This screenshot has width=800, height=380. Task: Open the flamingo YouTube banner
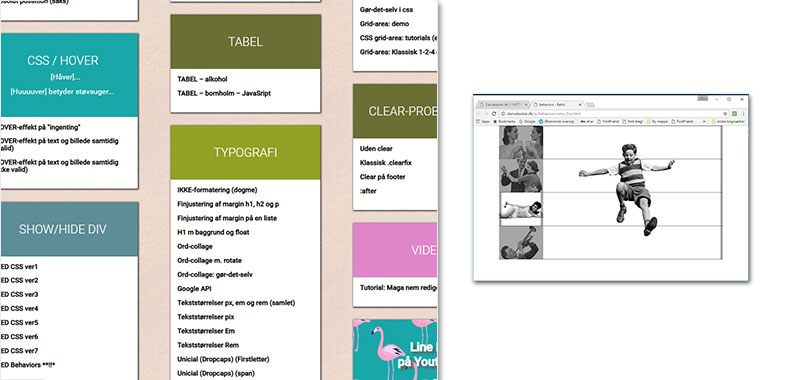tap(395, 349)
